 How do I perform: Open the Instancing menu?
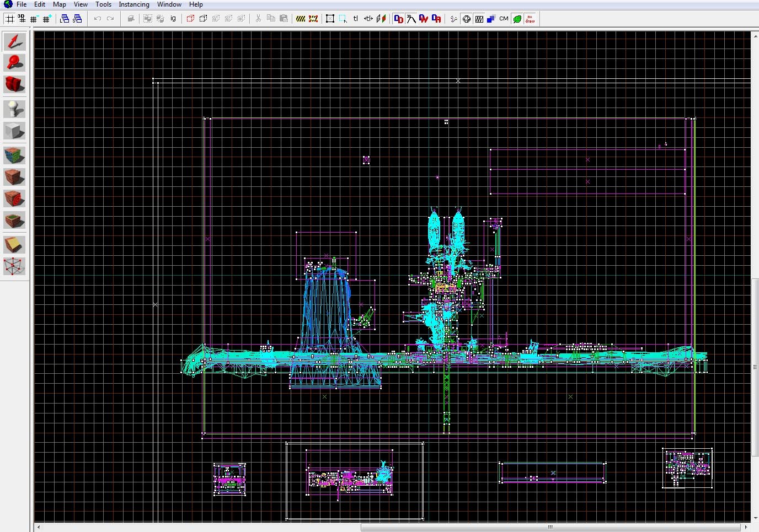coord(134,4)
